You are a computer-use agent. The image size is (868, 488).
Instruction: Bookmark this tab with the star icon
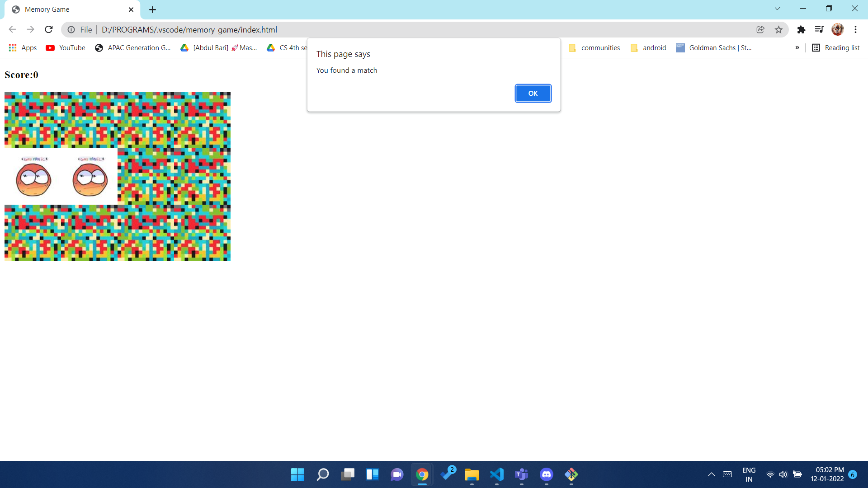(x=778, y=30)
